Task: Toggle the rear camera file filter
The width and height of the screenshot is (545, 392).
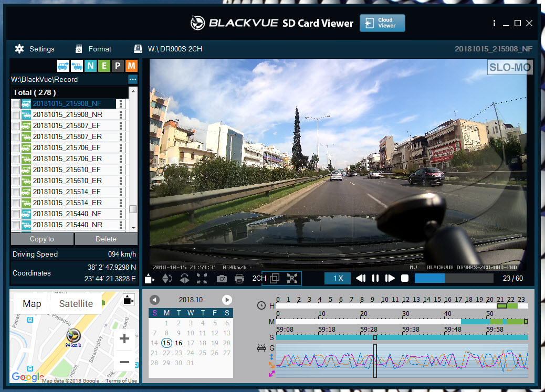Action: coord(77,66)
